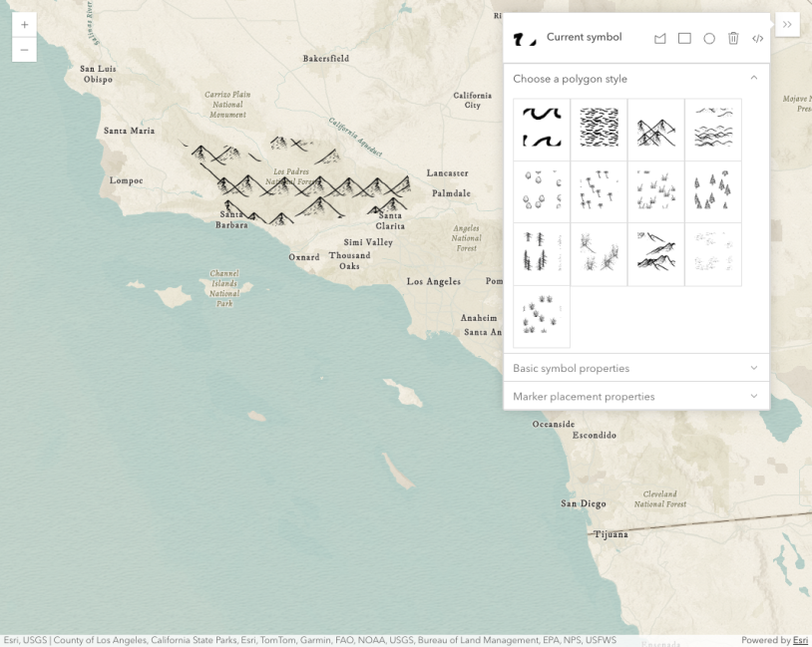Choose the hatched water texture style
The image size is (812, 647).
point(598,128)
